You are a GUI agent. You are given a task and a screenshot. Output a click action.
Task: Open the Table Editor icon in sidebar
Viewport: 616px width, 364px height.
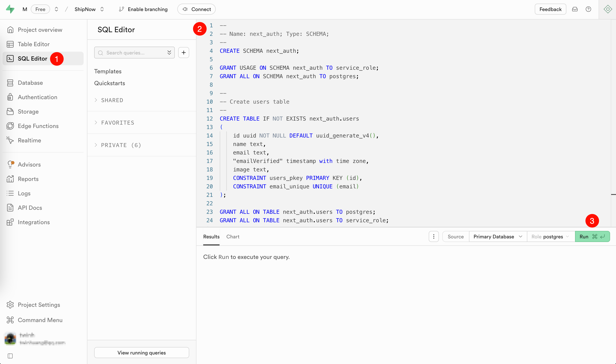(10, 44)
